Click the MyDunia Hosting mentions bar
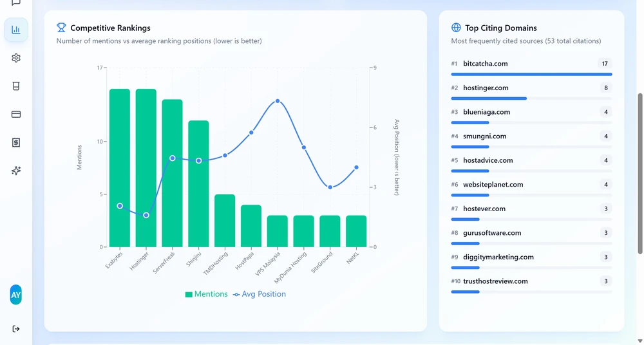The height and width of the screenshot is (345, 644). tap(303, 231)
